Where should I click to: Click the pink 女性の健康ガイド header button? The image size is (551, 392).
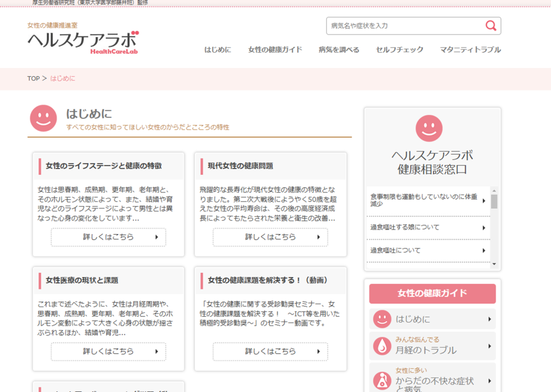click(x=432, y=294)
